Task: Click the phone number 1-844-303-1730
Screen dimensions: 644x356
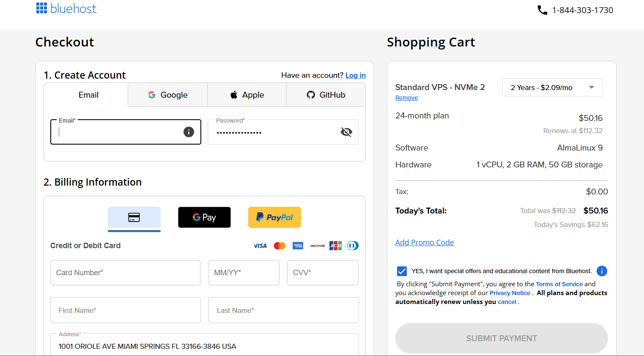Action: click(x=583, y=10)
